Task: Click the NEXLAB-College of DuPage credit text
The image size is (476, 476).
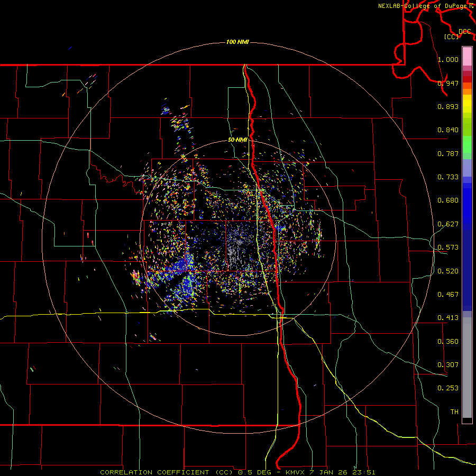Action: point(422,6)
